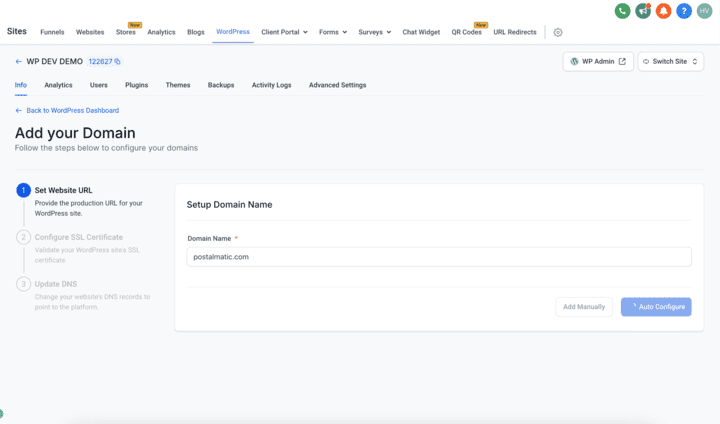This screenshot has width=720, height=424.
Task: Click step 1 circle for Set Website URL
Action: pos(23,190)
